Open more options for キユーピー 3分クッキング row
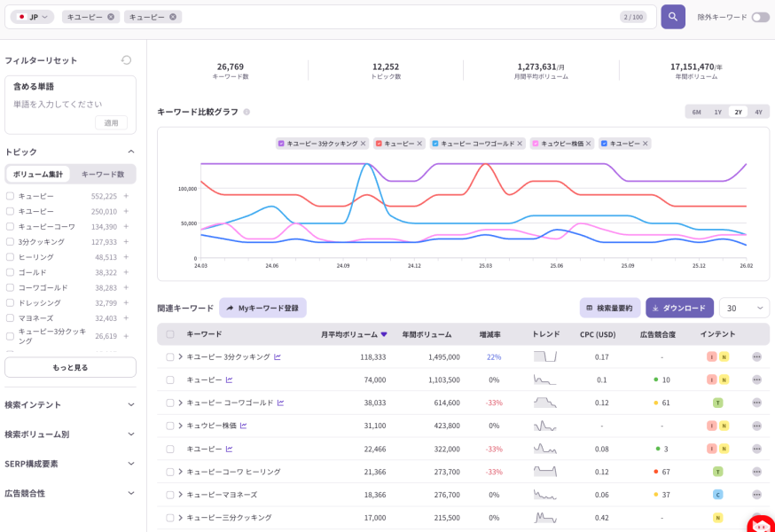The image size is (775, 532). point(756,356)
